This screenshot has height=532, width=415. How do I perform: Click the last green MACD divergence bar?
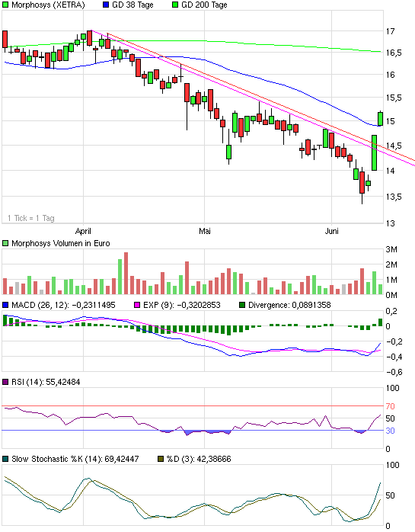coord(381,322)
